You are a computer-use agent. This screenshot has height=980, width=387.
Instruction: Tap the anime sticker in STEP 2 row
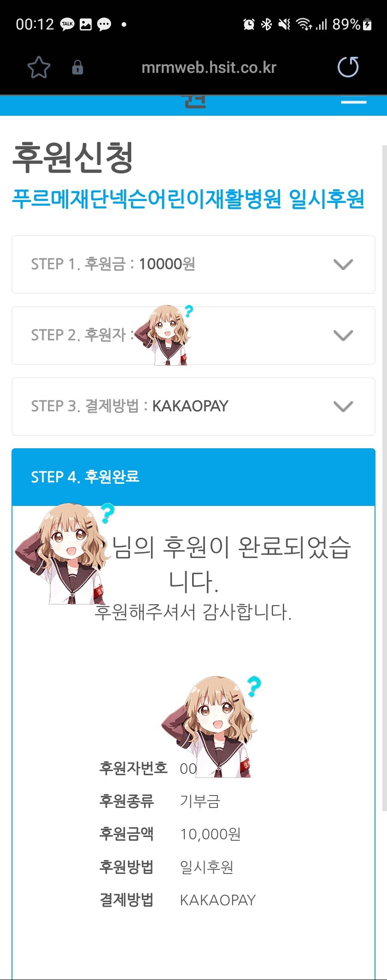pyautogui.click(x=164, y=335)
